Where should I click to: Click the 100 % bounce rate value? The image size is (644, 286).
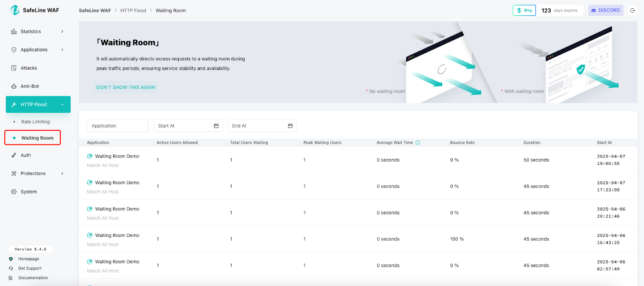point(457,239)
